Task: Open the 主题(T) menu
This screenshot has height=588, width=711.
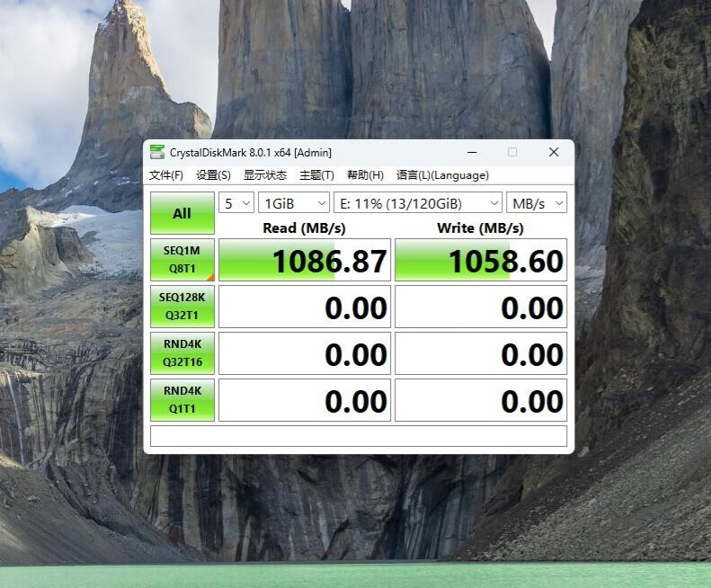Action: pyautogui.click(x=316, y=175)
